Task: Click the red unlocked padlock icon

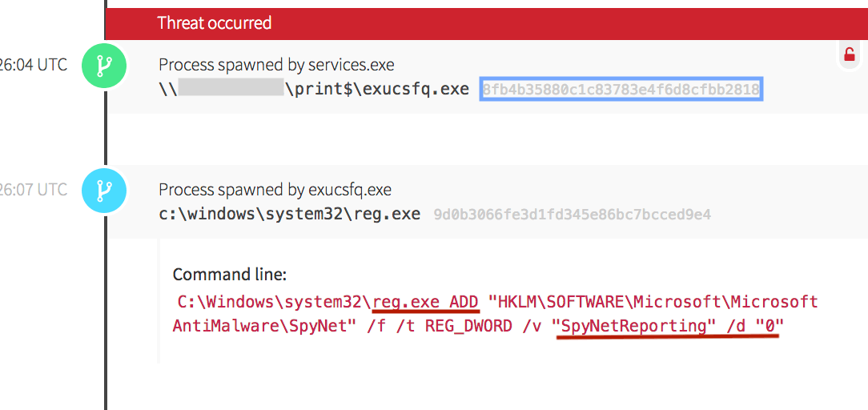Action: tap(849, 54)
